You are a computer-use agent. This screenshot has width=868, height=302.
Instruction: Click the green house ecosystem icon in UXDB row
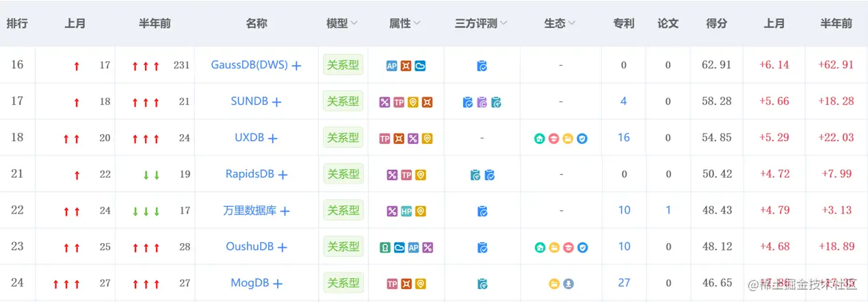click(x=540, y=138)
